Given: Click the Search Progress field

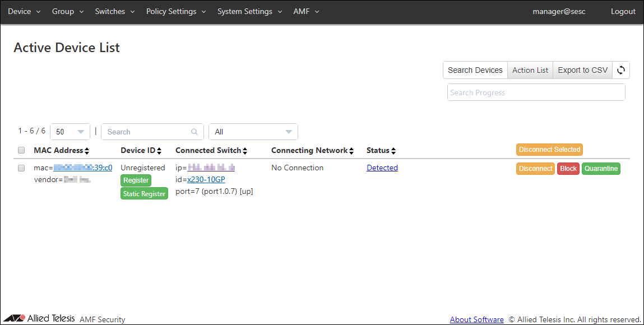Looking at the screenshot, I should click(x=536, y=92).
